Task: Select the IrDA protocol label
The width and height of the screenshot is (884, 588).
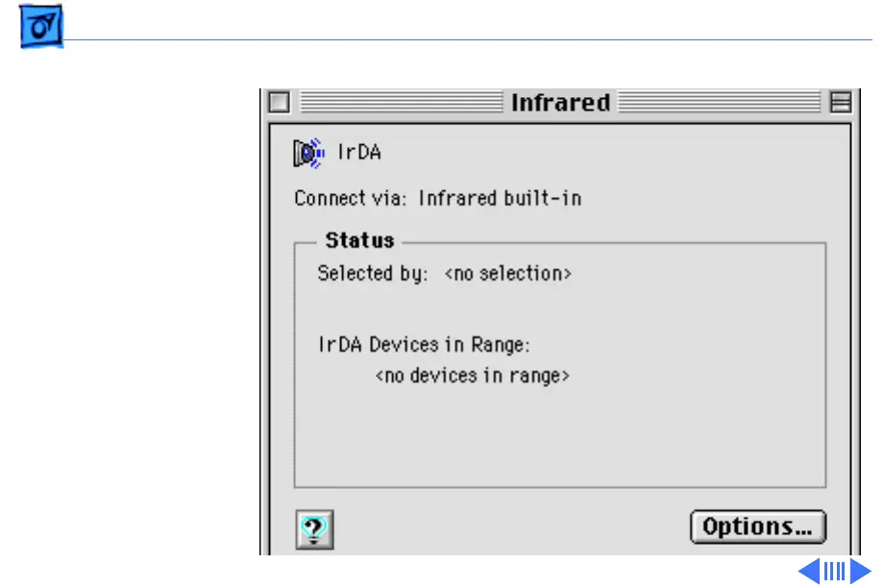Action: point(359,152)
